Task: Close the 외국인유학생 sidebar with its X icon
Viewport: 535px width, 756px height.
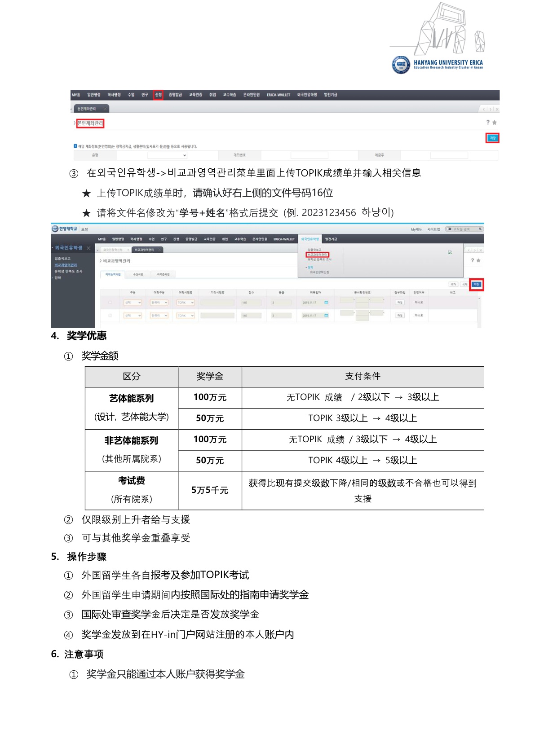Action: click(x=88, y=248)
